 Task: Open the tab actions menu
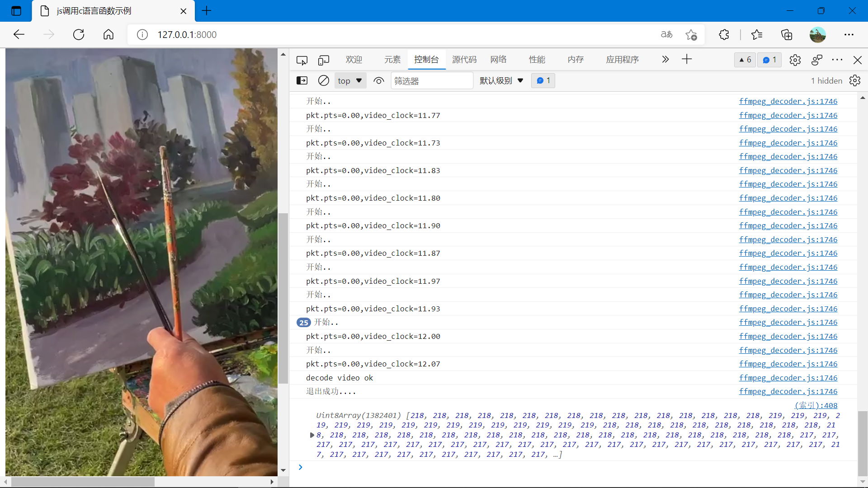pyautogui.click(x=16, y=11)
